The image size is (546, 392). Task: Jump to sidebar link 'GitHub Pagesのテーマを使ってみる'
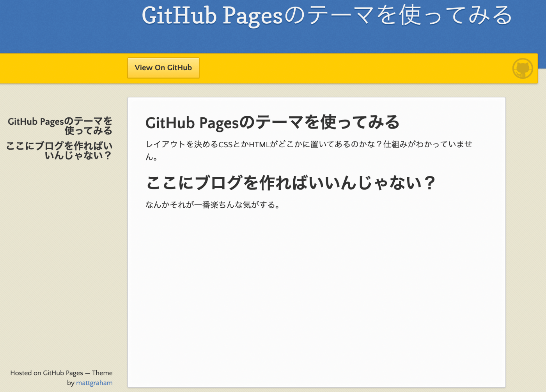(60, 126)
